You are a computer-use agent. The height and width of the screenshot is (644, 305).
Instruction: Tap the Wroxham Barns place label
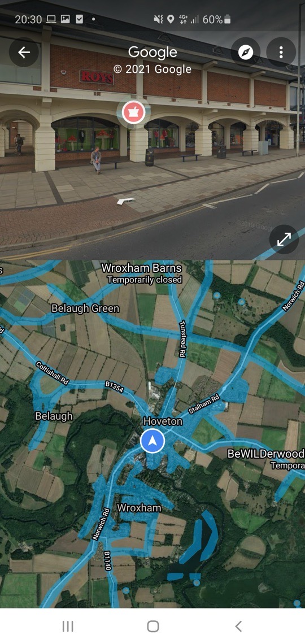point(142,268)
